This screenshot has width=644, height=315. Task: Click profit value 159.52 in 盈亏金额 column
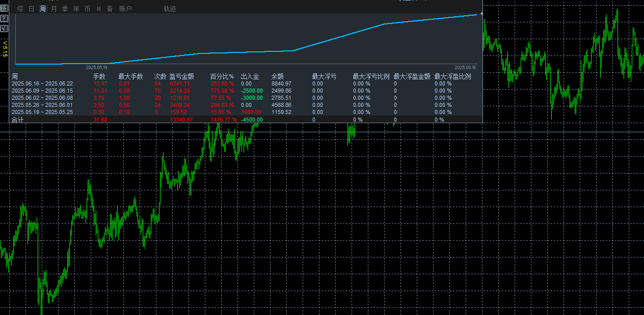coord(178,112)
